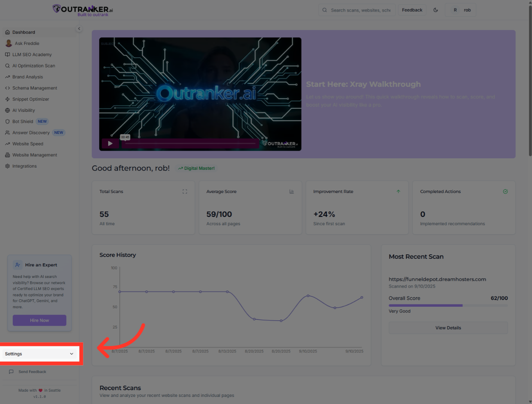Image resolution: width=532 pixels, height=404 pixels.
Task: Open the Integrations page
Action: (39, 166)
